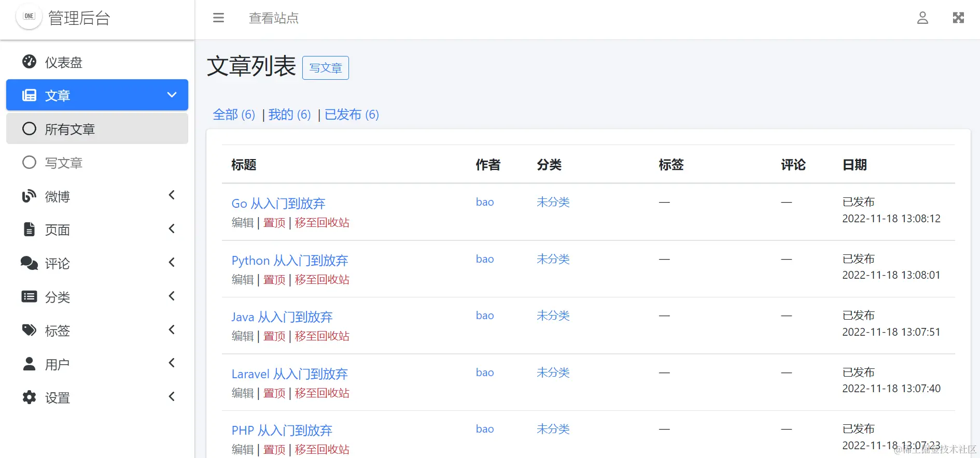
Task: Click the 文章 newspaper icon
Action: [29, 95]
